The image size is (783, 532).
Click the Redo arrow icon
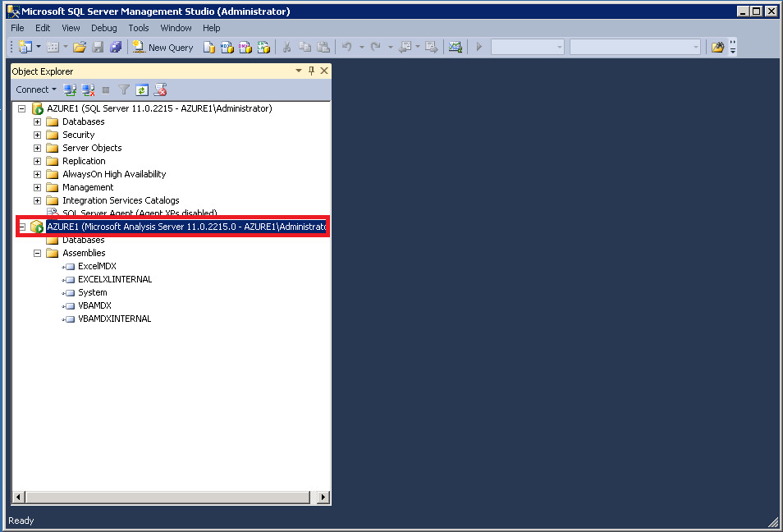click(376, 47)
